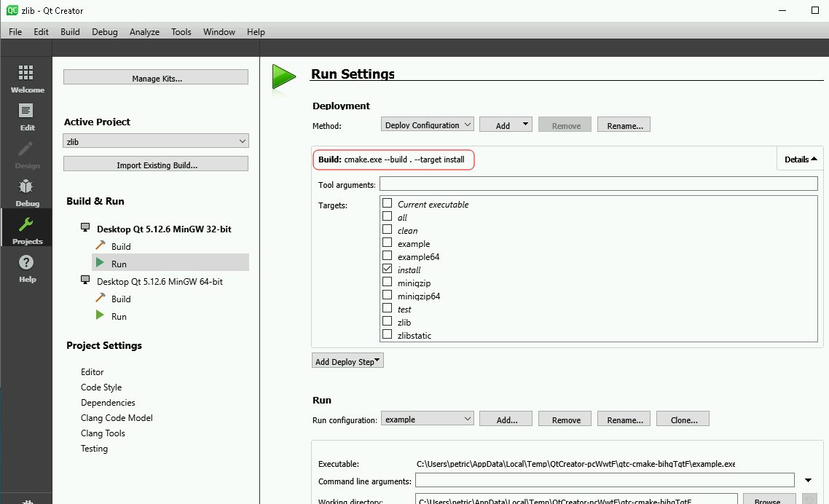Click hammer icon under 32-bit kit

pos(101,245)
